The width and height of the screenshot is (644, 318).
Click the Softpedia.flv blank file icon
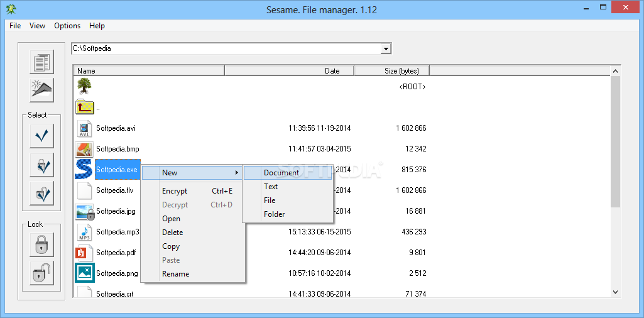tap(84, 190)
